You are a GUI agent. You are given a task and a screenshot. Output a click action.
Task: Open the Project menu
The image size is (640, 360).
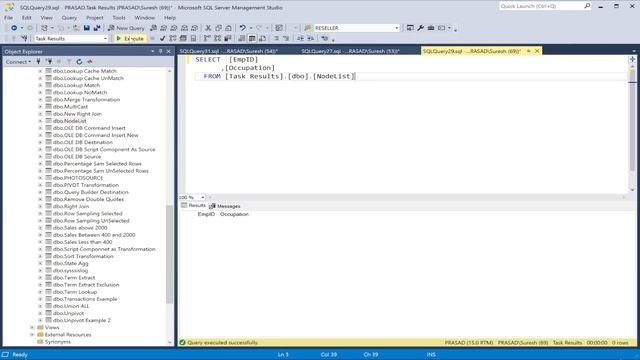tap(95, 18)
